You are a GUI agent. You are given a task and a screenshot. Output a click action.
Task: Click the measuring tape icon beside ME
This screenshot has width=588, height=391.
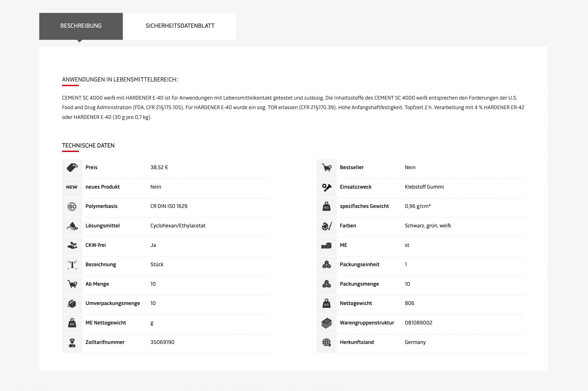[326, 246]
